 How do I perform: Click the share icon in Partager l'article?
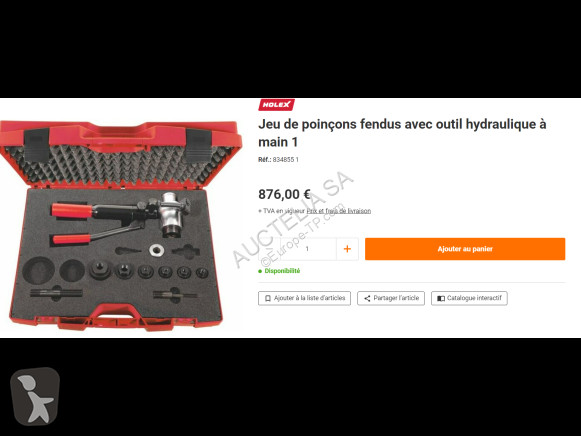[367, 298]
